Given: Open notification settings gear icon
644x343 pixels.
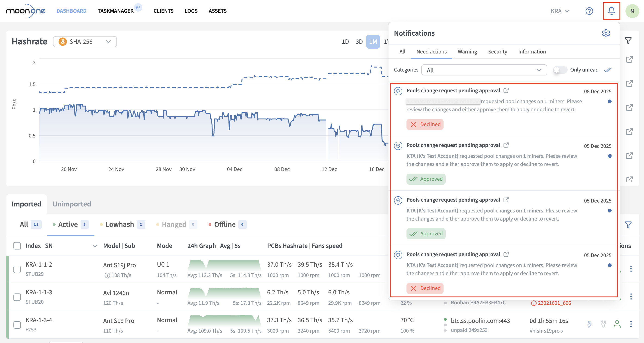Looking at the screenshot, I should pyautogui.click(x=606, y=33).
